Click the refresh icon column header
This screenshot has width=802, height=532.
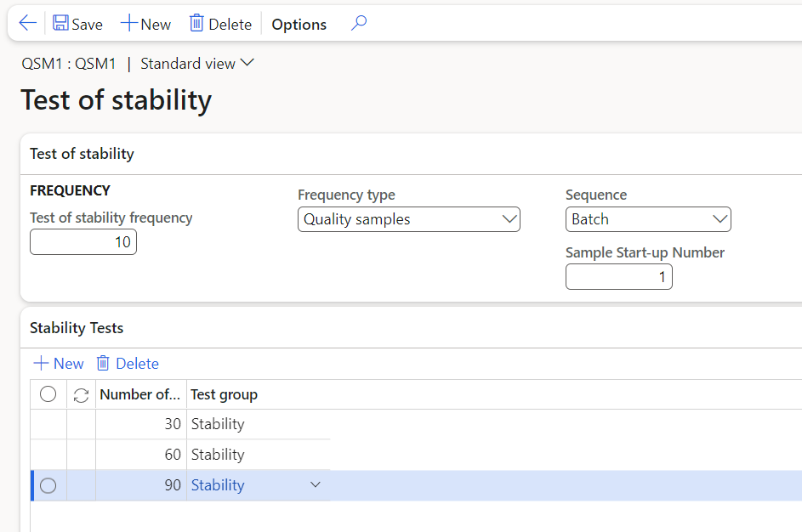(x=82, y=394)
